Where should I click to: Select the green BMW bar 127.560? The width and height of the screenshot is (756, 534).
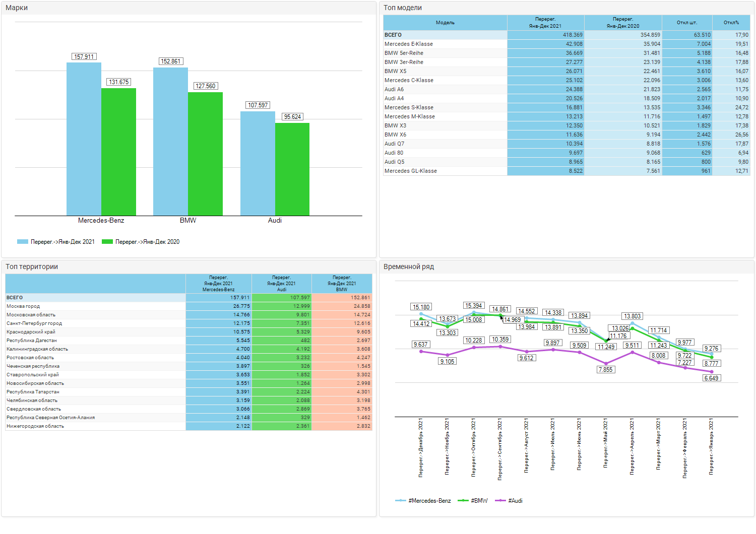pos(205,154)
